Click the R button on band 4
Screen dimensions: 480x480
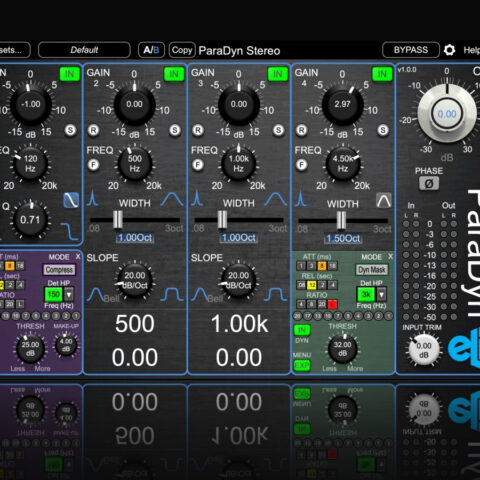[302, 130]
